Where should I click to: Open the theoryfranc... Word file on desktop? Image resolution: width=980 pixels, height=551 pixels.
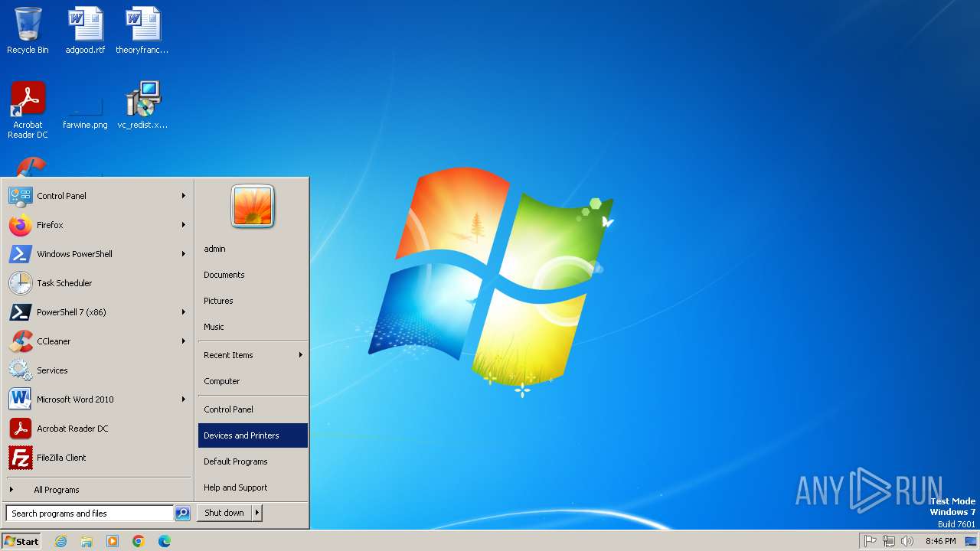(x=142, y=31)
